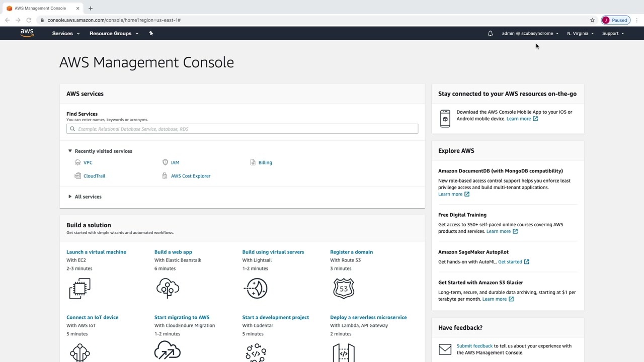Click the Lightsail compass icon
Image resolution: width=644 pixels, height=362 pixels.
pyautogui.click(x=256, y=289)
